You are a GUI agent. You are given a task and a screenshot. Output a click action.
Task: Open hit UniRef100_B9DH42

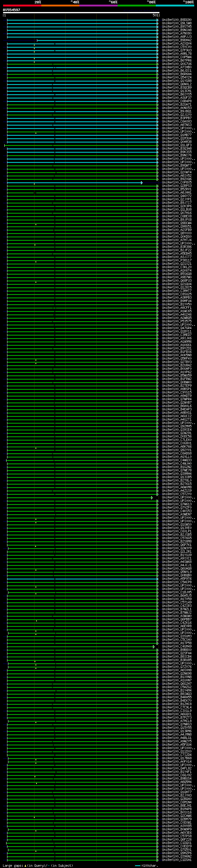tap(177, 40)
